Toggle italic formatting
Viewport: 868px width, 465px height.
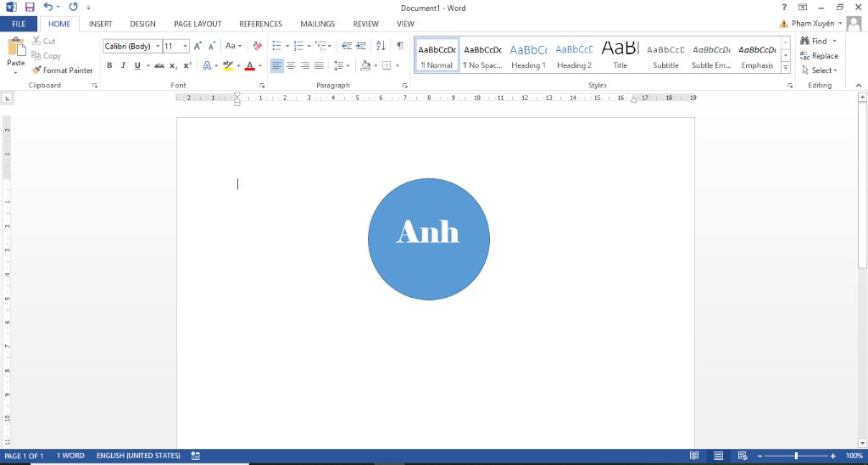123,65
